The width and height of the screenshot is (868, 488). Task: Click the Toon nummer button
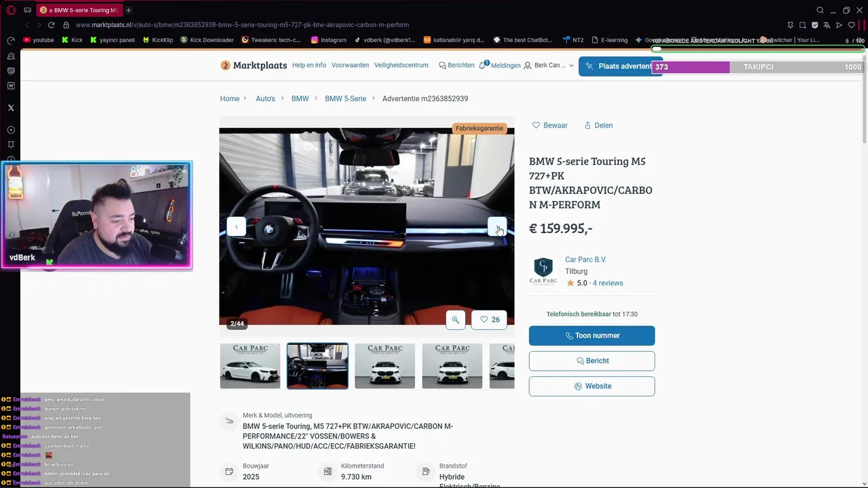[592, 335]
